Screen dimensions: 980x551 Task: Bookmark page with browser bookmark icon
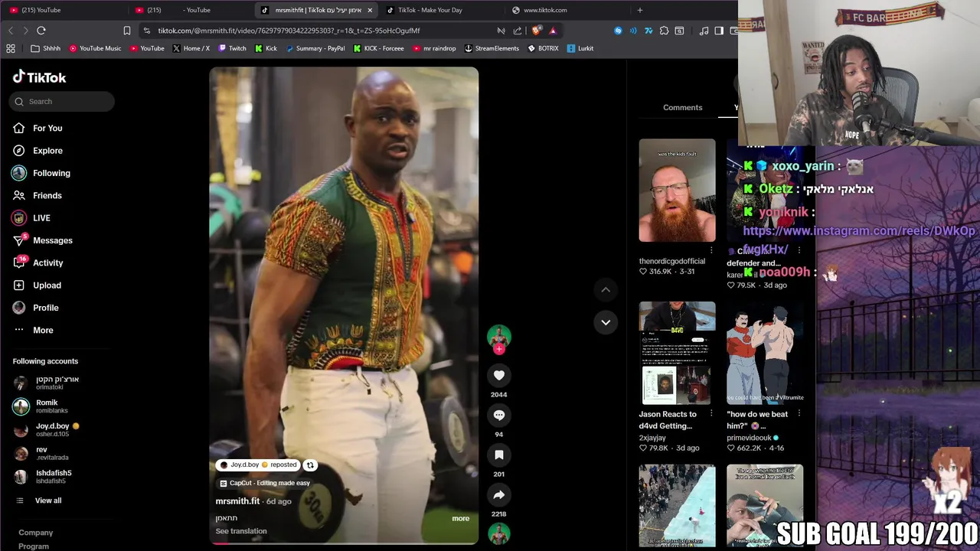click(127, 31)
